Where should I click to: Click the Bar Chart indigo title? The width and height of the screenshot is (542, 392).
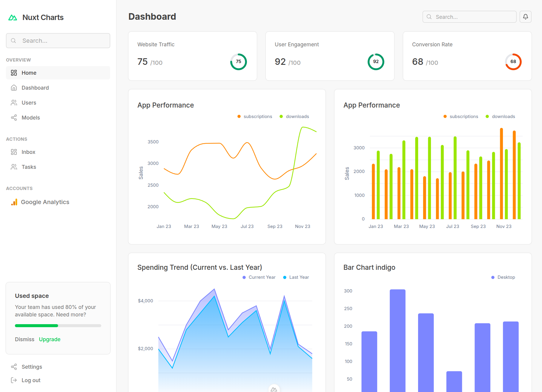(x=369, y=267)
